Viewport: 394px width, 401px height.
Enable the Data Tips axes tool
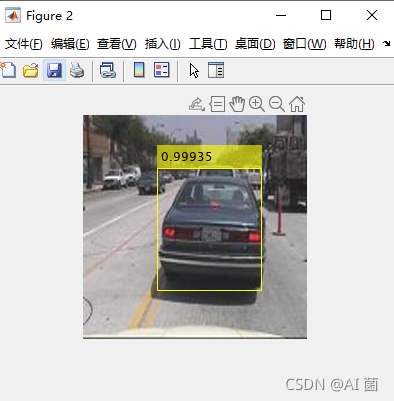click(x=217, y=104)
